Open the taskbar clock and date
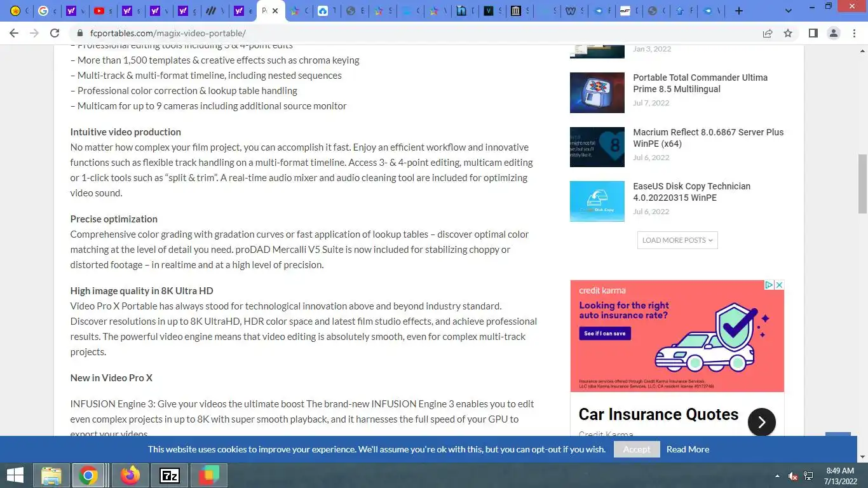Image resolution: width=868 pixels, height=488 pixels. pos(839,475)
